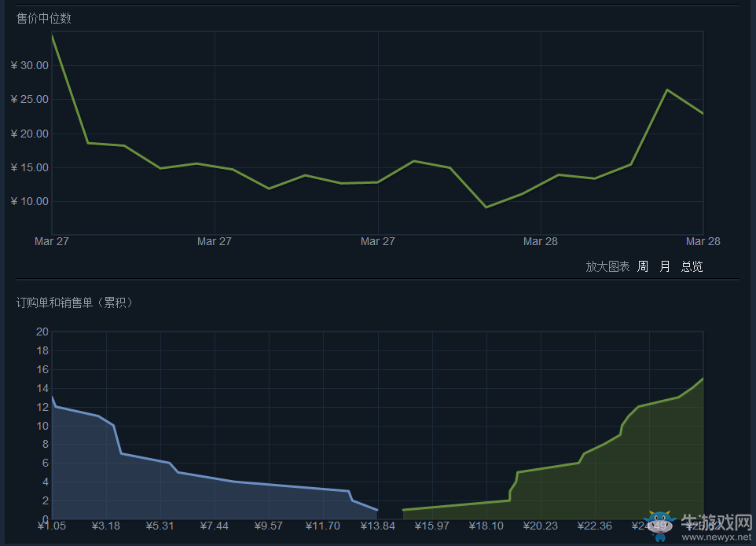Set chart zoom to 月 (month)

coord(665,267)
